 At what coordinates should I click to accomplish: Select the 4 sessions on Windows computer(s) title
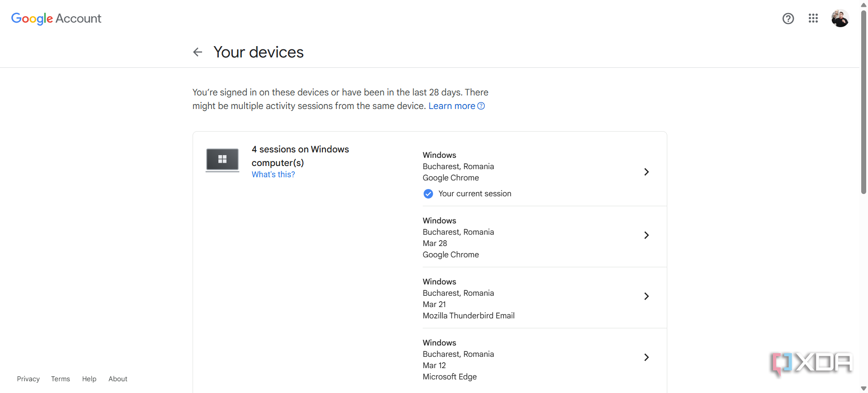[300, 156]
